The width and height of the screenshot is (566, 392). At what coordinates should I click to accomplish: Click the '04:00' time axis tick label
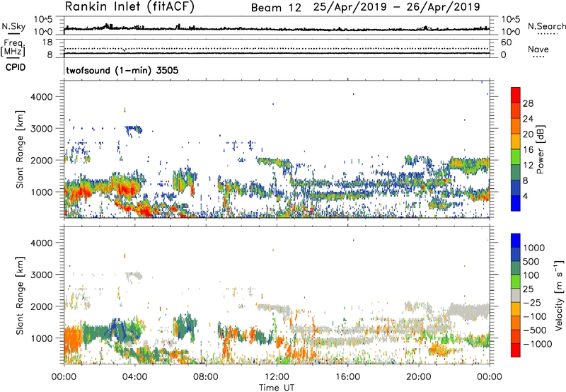coord(135,377)
